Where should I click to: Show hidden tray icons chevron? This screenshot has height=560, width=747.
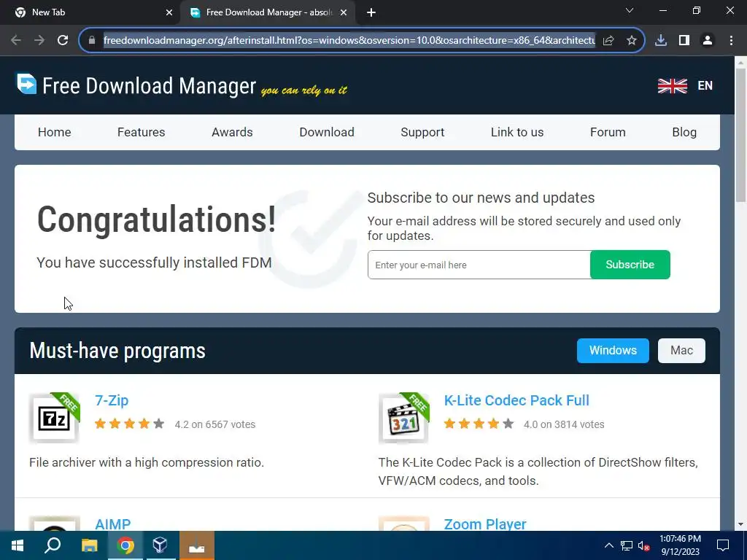point(609,545)
